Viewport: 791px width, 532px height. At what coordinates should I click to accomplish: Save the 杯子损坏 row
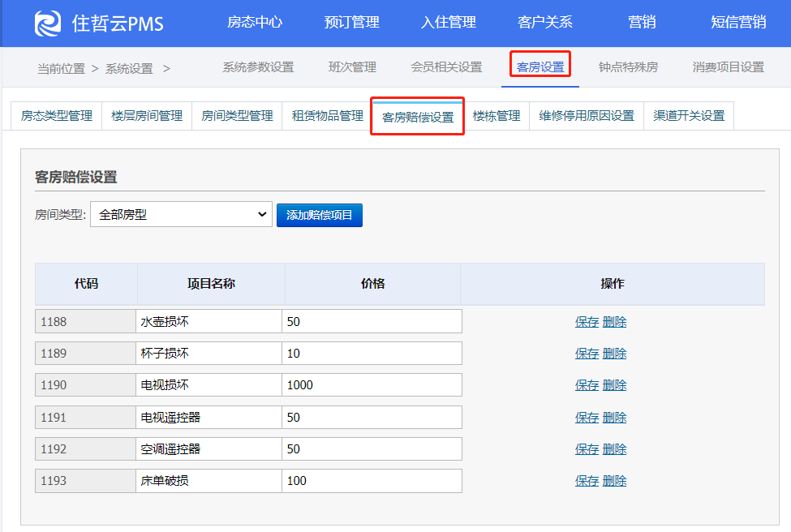click(587, 354)
